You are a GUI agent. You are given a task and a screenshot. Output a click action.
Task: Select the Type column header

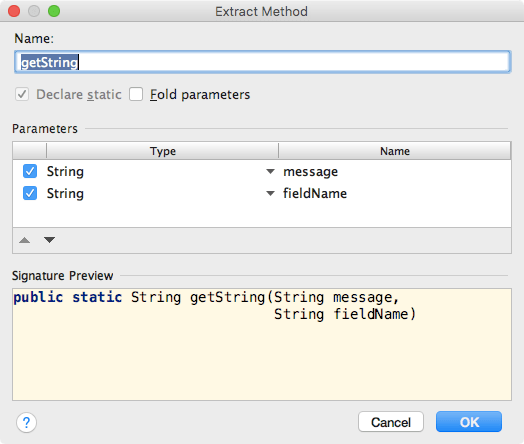[162, 151]
